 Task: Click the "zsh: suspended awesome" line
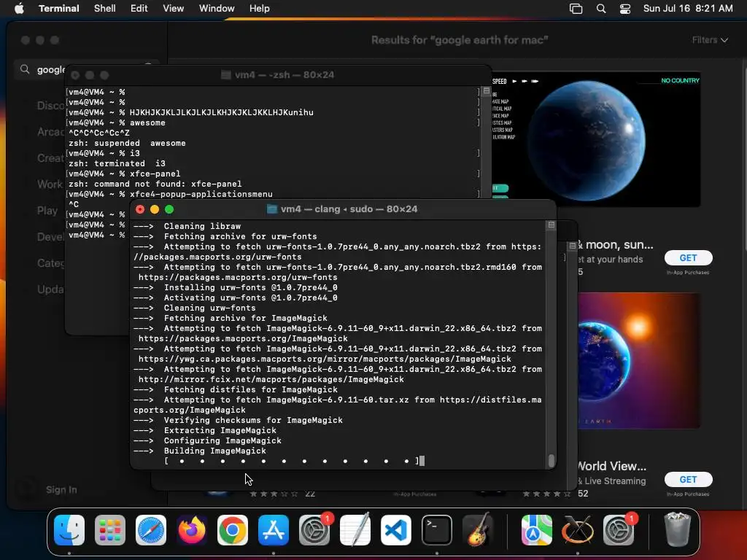(127, 143)
